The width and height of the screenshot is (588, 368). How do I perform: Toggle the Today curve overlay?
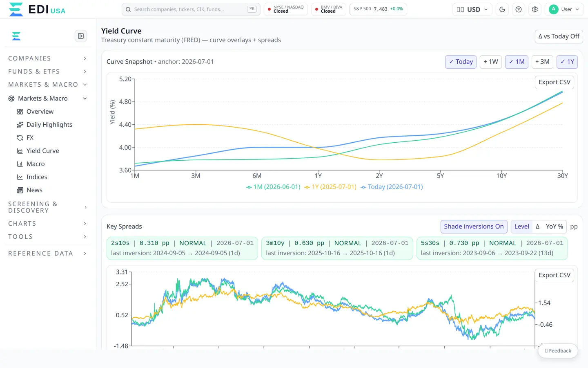(461, 62)
